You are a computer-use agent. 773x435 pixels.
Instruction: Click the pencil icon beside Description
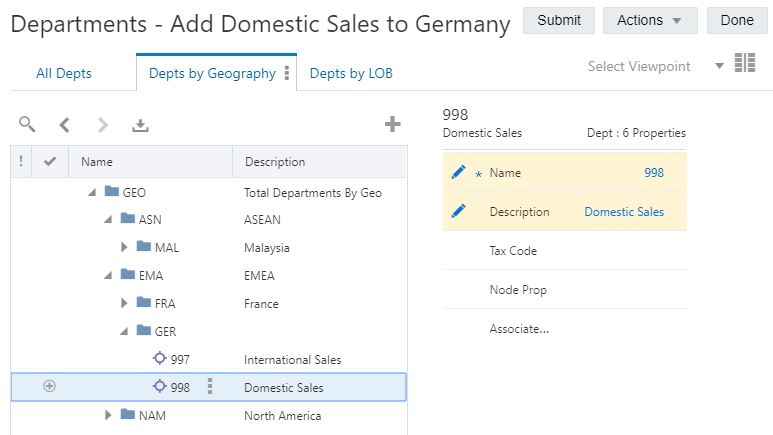(459, 211)
